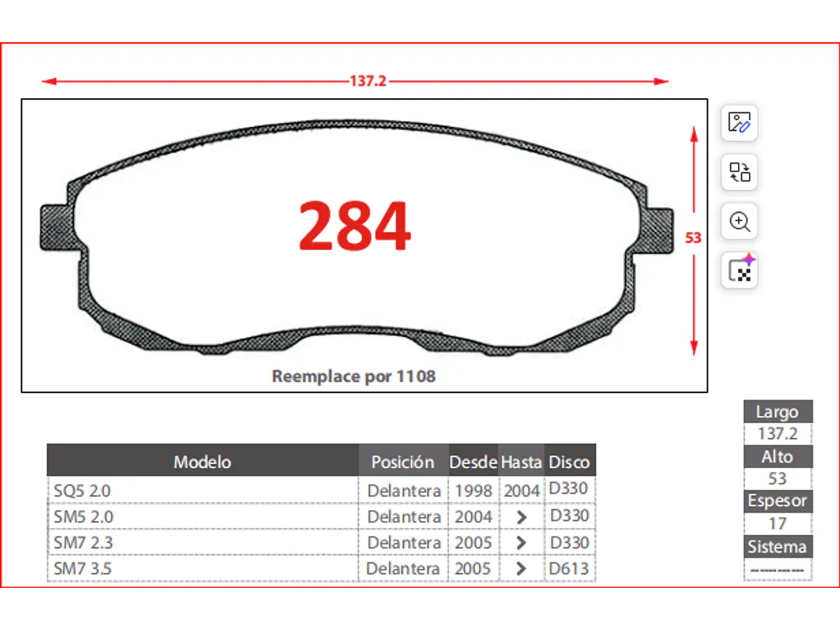Image resolution: width=840 pixels, height=630 pixels.
Task: Click the red 53 height dimension label
Action: coord(693,238)
